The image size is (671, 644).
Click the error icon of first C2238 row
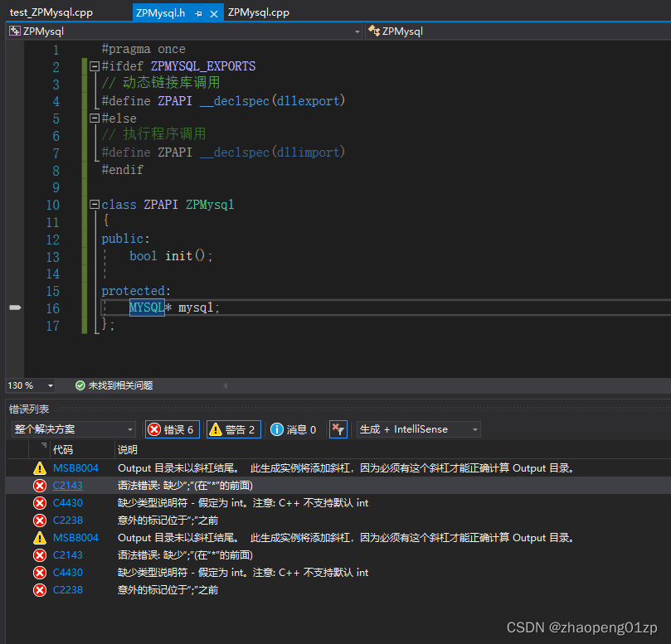pyautogui.click(x=40, y=521)
